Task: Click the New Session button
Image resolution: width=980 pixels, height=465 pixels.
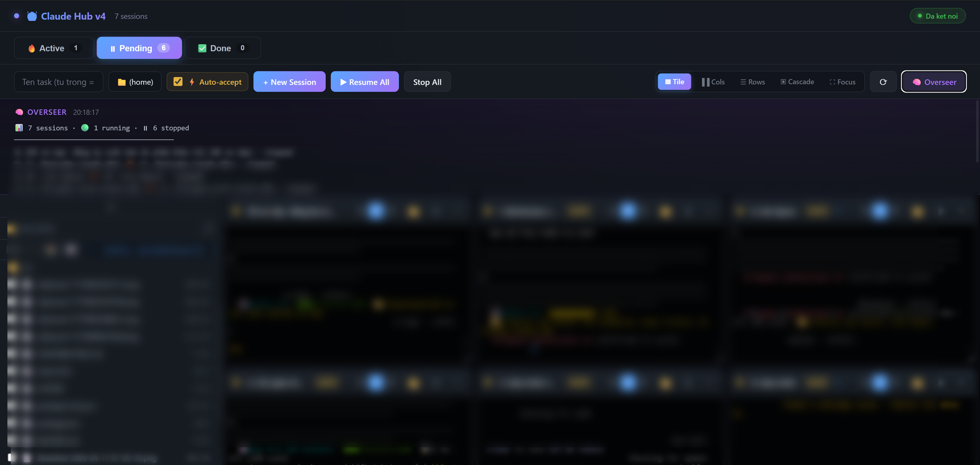Action: pos(289,82)
